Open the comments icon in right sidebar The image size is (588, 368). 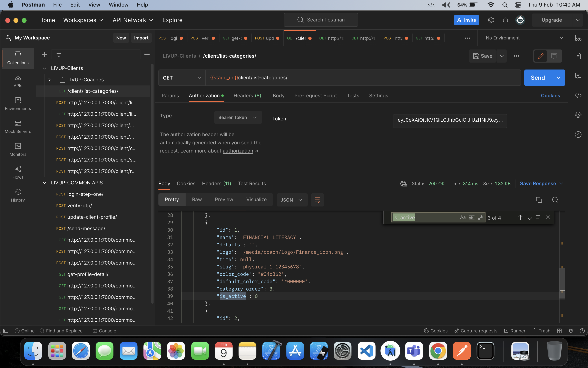pyautogui.click(x=578, y=75)
